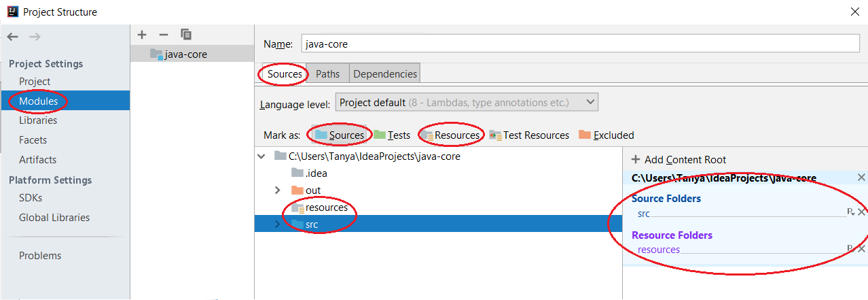This screenshot has height=300, width=868.
Task: Mark folder as Sources
Action: (x=340, y=135)
